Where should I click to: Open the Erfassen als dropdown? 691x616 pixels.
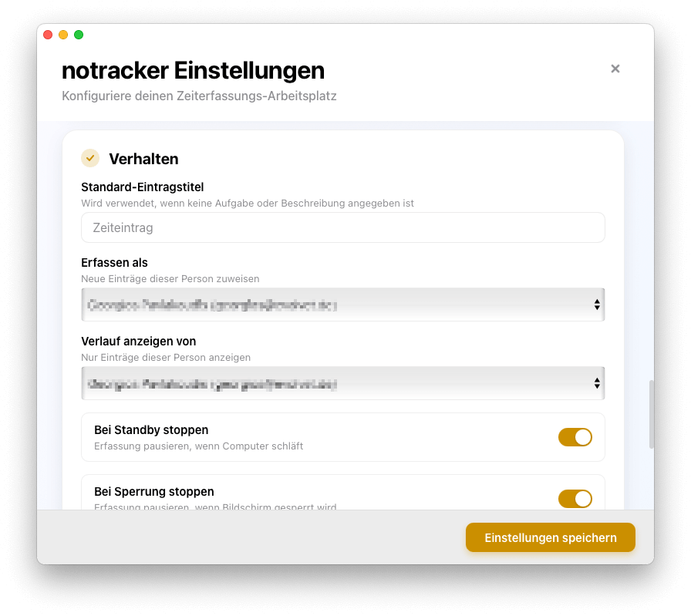[x=343, y=305]
